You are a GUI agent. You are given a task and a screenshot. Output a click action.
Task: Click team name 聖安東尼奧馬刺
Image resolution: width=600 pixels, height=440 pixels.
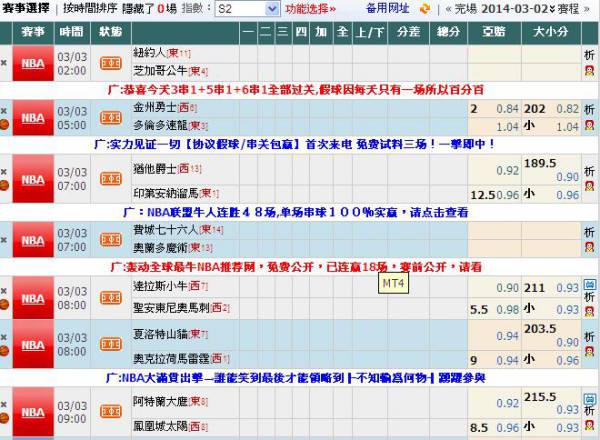tap(171, 308)
